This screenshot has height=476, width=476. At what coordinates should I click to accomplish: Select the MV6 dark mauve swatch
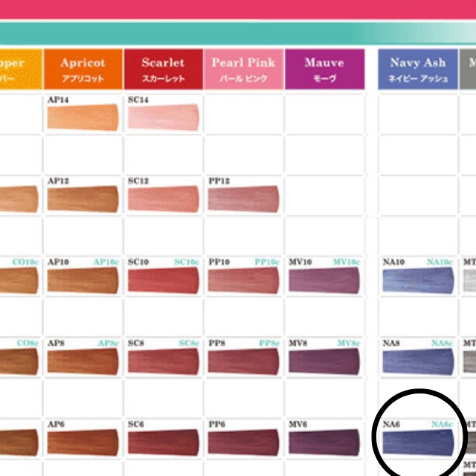[x=324, y=442]
